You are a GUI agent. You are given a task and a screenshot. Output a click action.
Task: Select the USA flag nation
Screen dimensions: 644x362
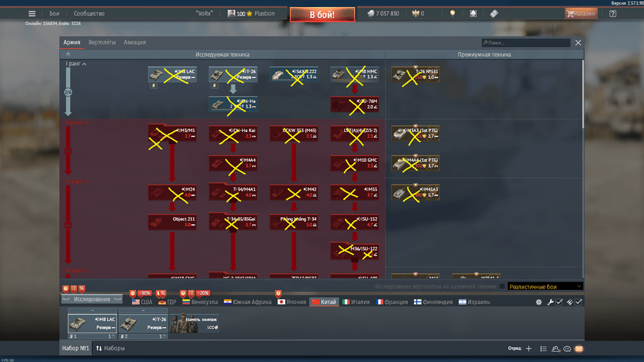pos(142,302)
